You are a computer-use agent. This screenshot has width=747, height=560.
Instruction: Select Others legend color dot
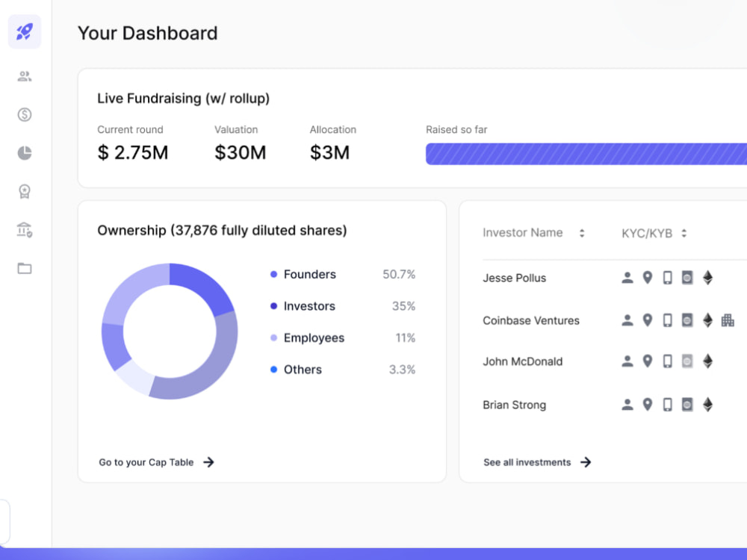click(x=273, y=370)
